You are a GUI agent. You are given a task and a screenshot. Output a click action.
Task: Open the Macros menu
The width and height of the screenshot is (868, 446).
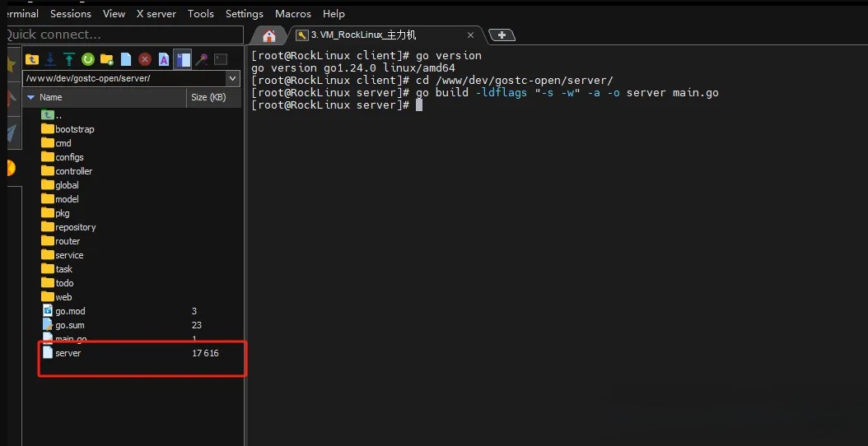292,13
